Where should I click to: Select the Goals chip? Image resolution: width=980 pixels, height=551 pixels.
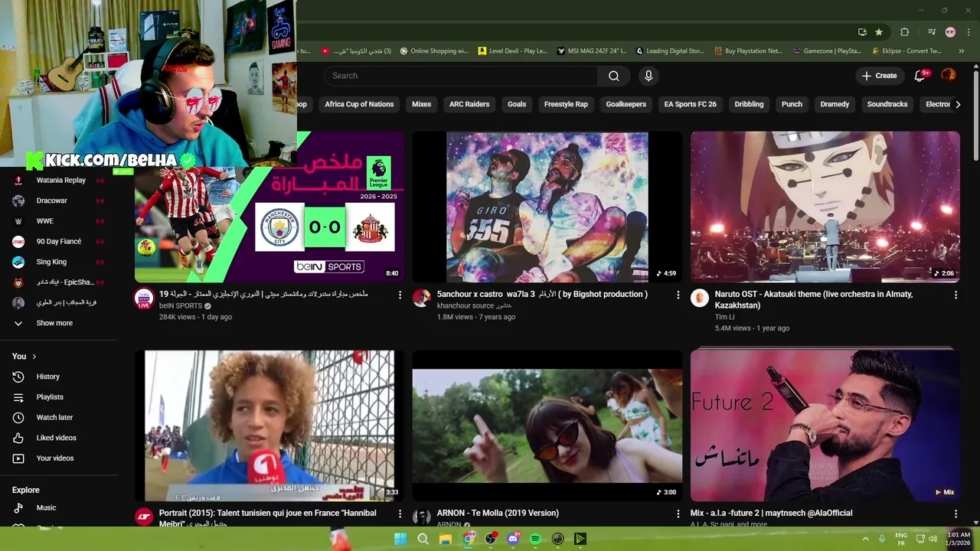click(517, 104)
